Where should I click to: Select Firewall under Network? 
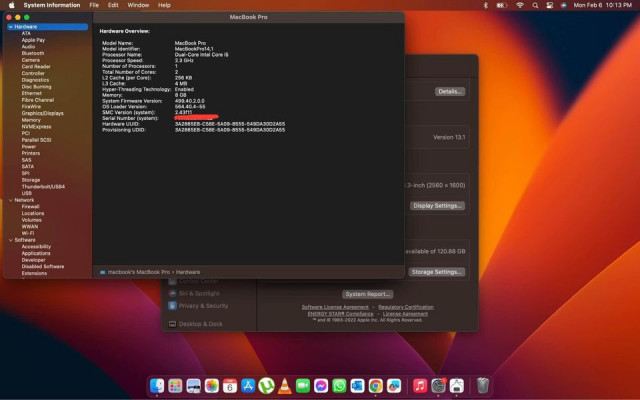coord(30,207)
